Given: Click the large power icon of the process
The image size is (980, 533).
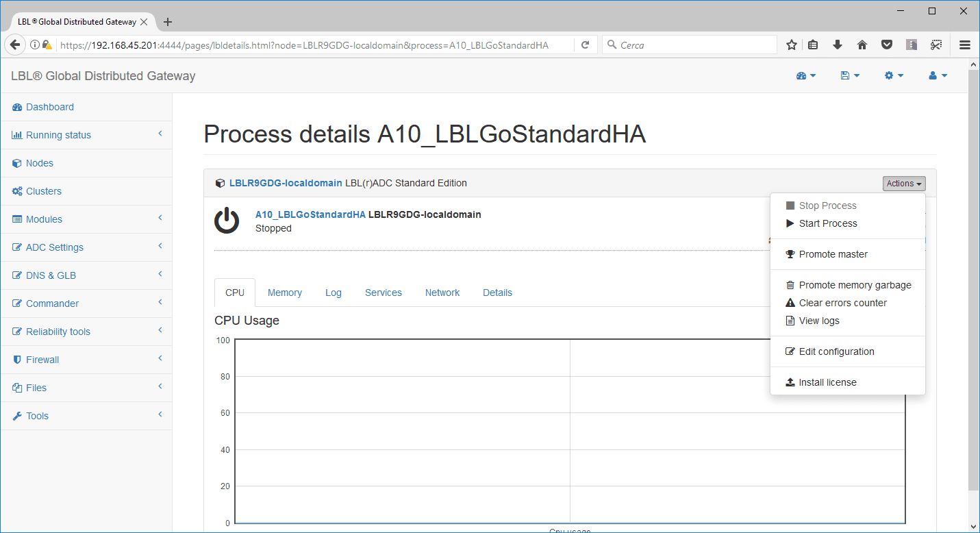Looking at the screenshot, I should [x=227, y=221].
